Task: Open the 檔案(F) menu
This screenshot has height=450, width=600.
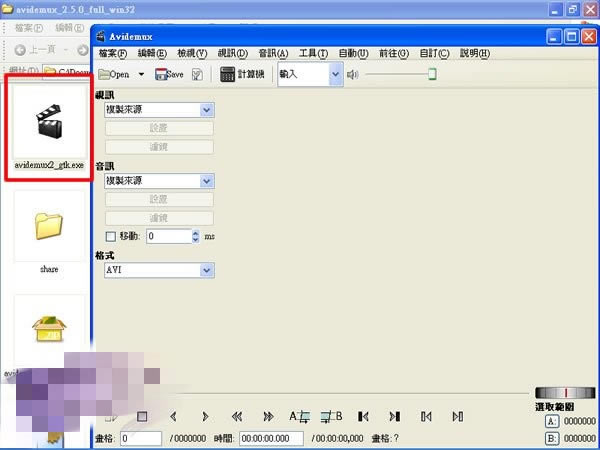Action: 111,53
